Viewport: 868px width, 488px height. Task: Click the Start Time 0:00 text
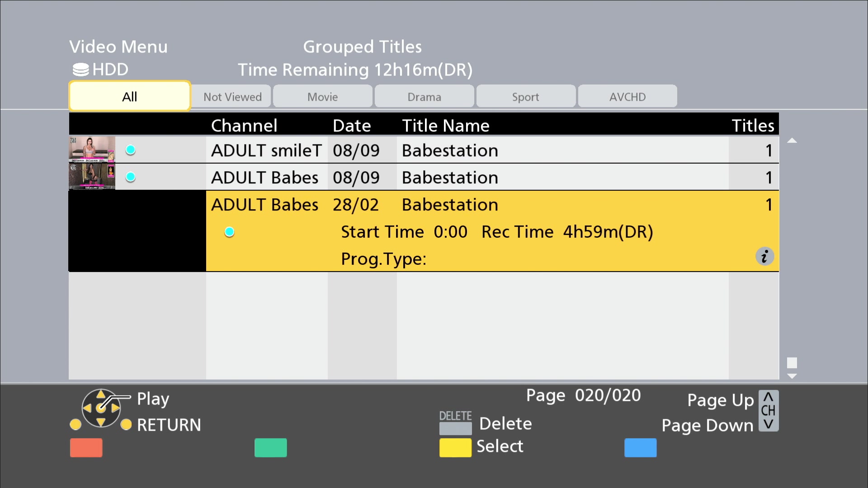[x=404, y=232]
